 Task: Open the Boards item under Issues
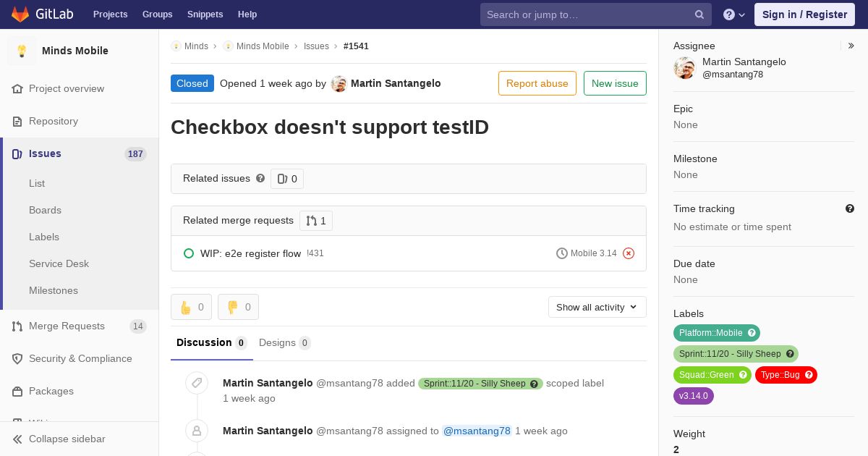[45, 210]
